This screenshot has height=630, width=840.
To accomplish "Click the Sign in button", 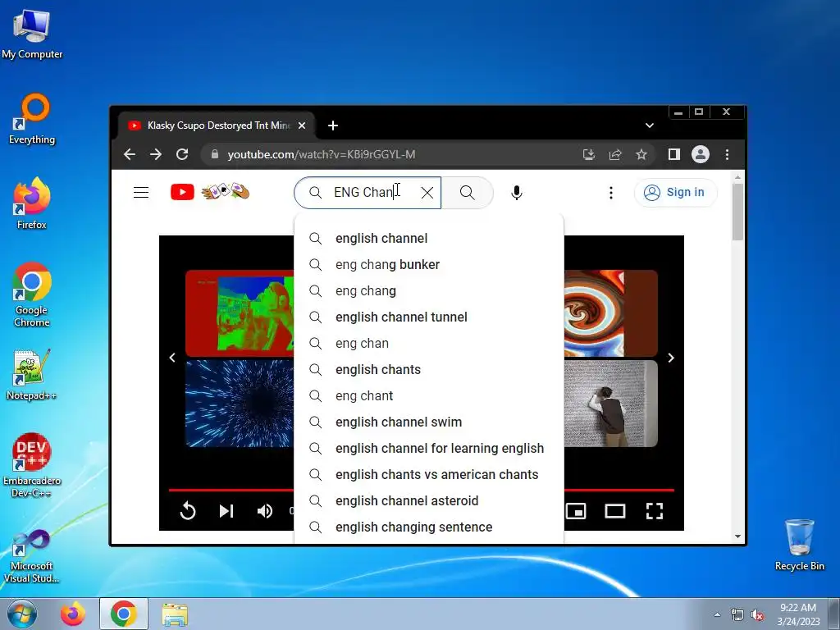I will tap(675, 192).
